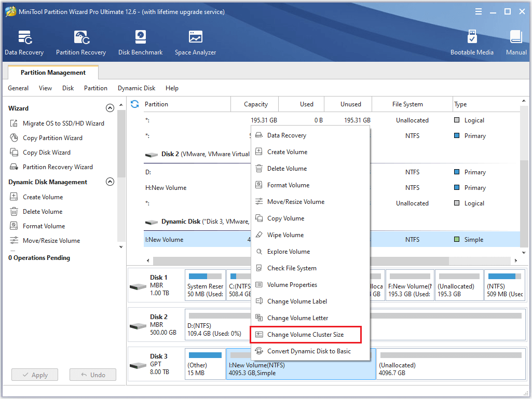Open the Manual from the toolbar
This screenshot has width=532, height=399.
tap(516, 43)
